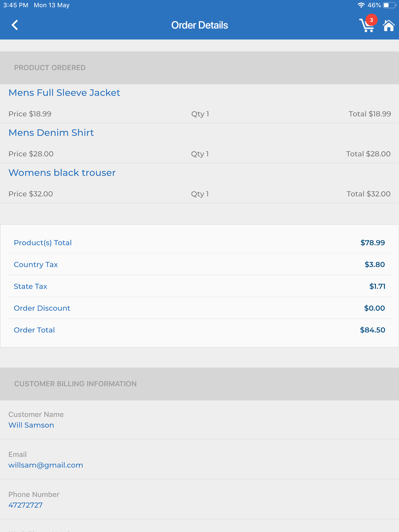399x532 pixels.
Task: Tap the Order Discount row
Action: tap(199, 308)
